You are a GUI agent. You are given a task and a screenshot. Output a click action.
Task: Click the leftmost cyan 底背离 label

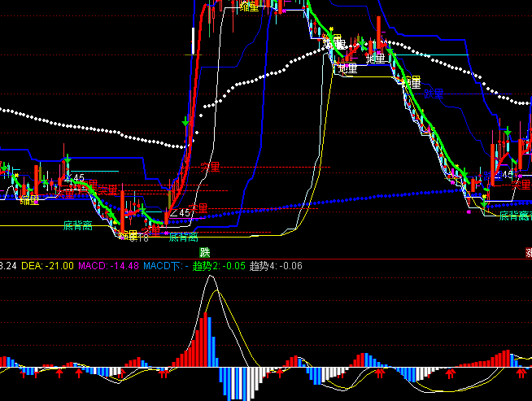[x=78, y=224]
